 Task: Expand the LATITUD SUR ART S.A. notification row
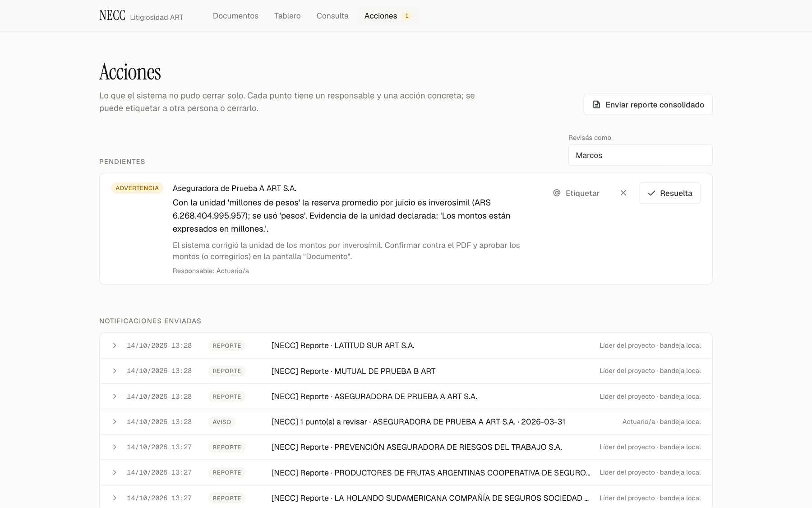point(406,345)
